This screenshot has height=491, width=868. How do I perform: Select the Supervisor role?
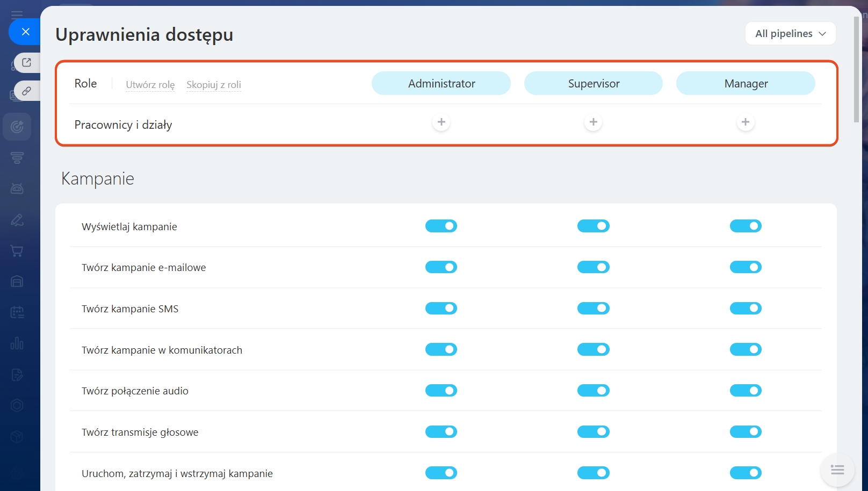(x=594, y=83)
